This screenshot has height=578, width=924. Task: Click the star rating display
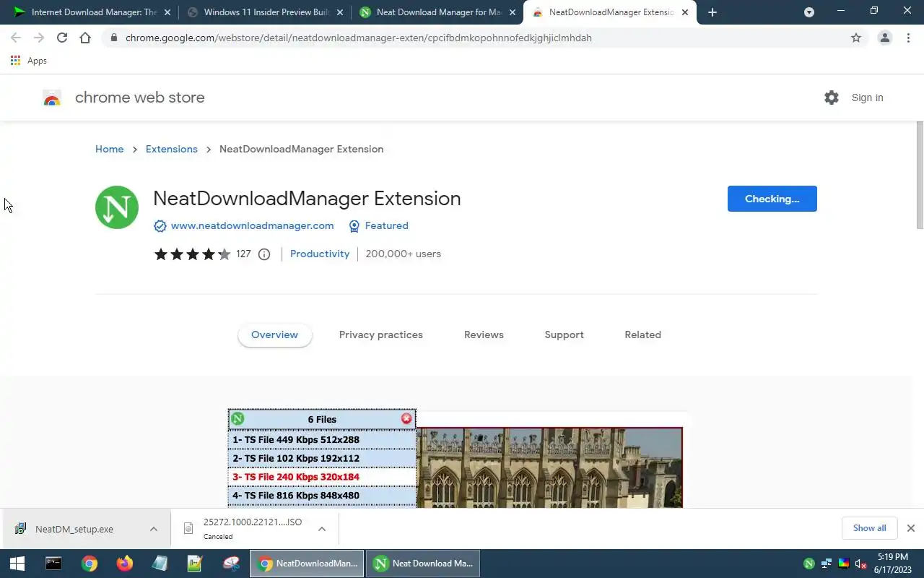[x=192, y=254]
